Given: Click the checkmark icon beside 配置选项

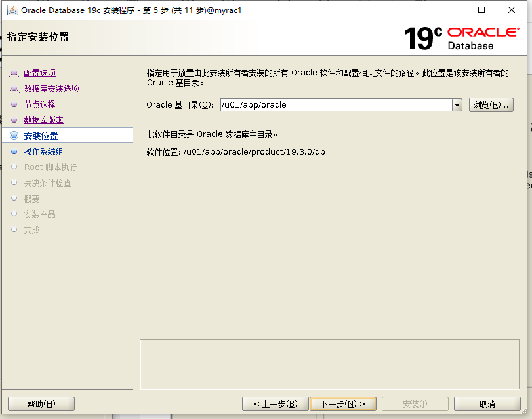Looking at the screenshot, I should pyautogui.click(x=14, y=72).
